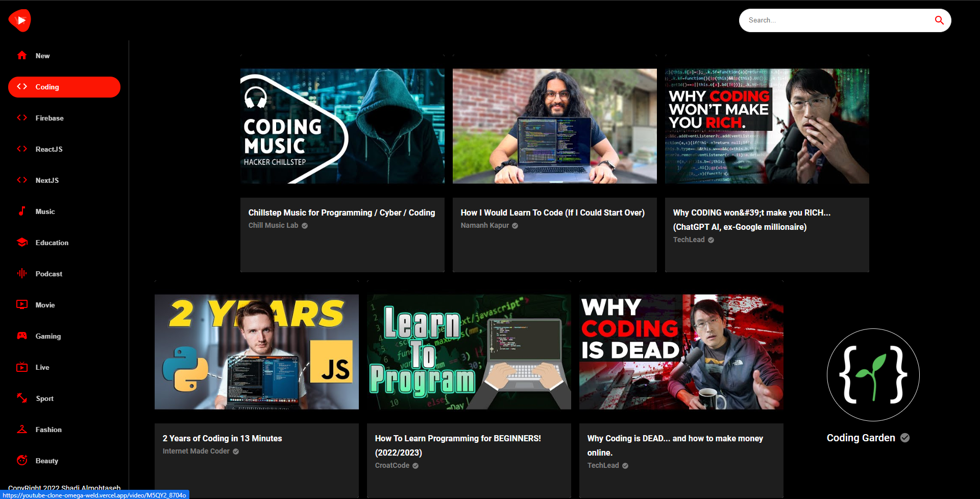The height and width of the screenshot is (499, 980).
Task: Click the graduation cap Education icon
Action: pos(22,243)
